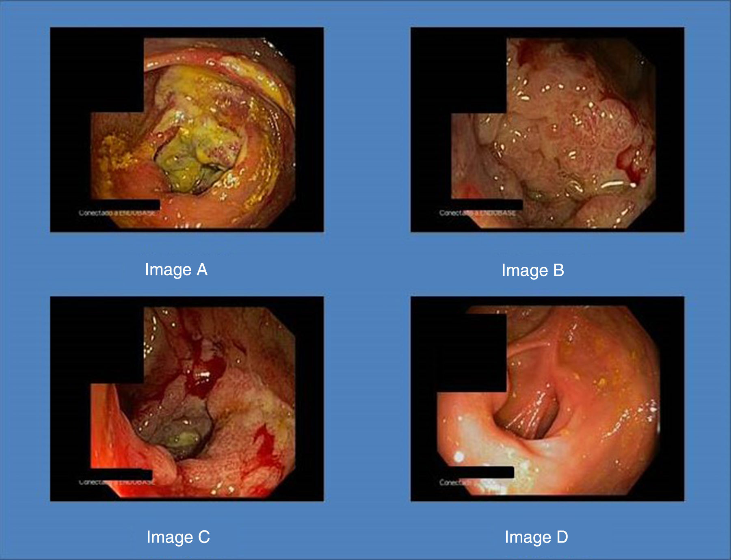The image size is (731, 560).
Task: Click the small black redaction bar in Image A
Action: point(125,205)
